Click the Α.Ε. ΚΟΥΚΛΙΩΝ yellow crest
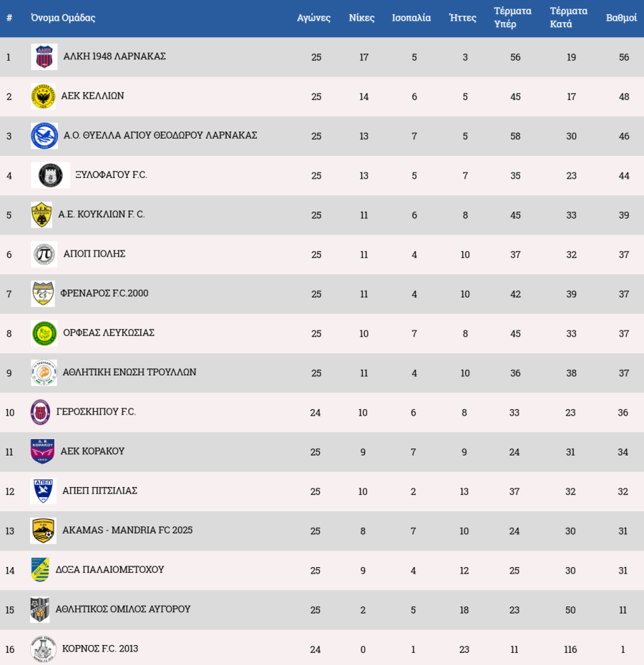Viewport: 644px width, 665px height. pos(42,215)
